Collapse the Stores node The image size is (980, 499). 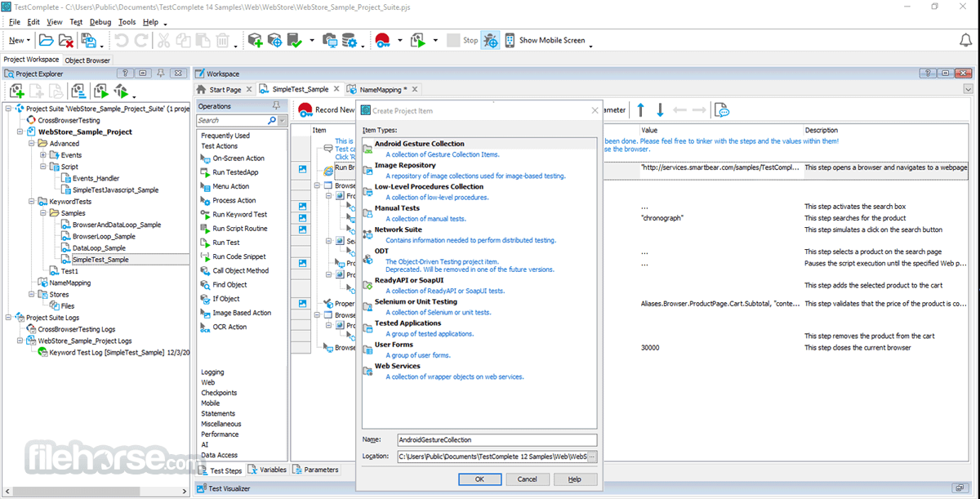tap(32, 295)
